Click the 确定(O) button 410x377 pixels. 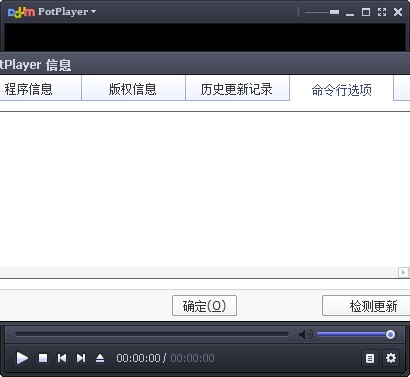tap(204, 305)
